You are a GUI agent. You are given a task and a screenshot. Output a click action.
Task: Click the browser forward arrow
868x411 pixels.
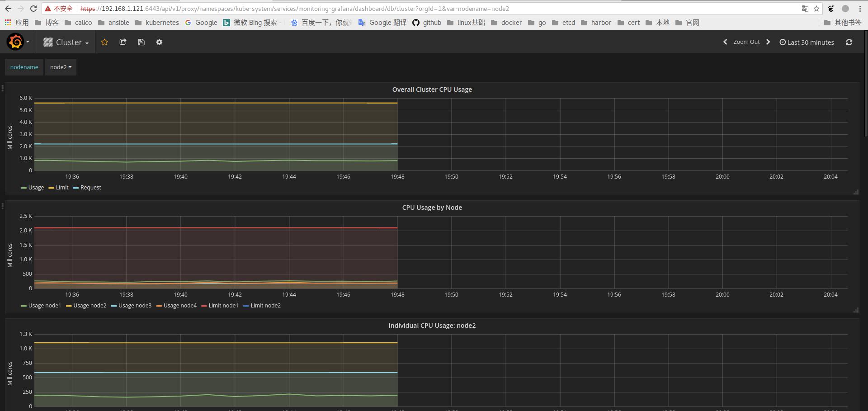point(21,9)
